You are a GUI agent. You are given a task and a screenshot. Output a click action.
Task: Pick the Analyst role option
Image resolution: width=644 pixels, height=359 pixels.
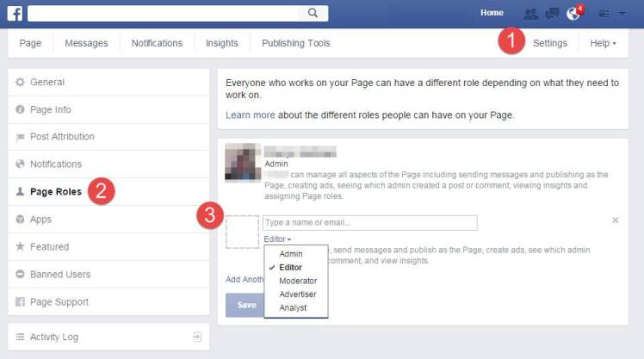pyautogui.click(x=293, y=307)
